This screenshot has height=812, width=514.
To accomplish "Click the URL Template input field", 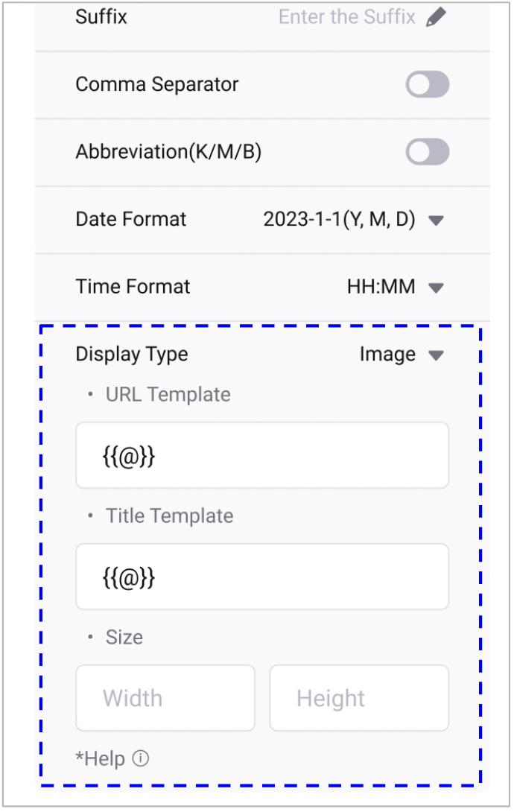I will (262, 456).
